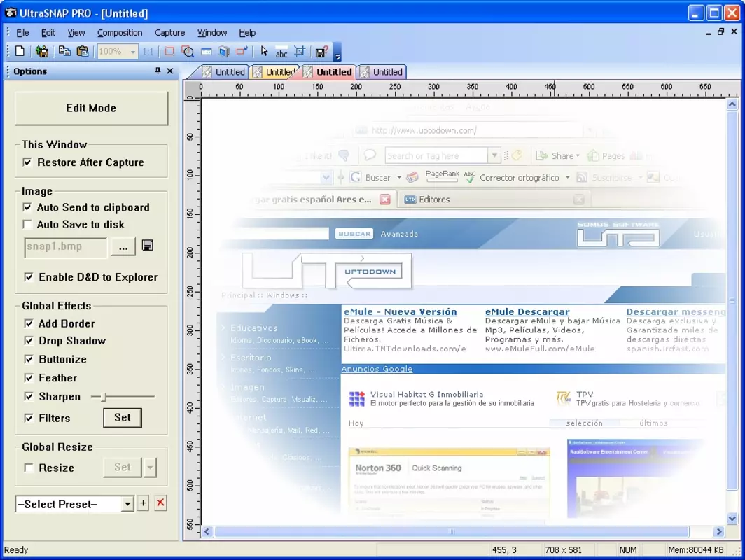Click the floppy disk save icon beside snap1.bmp
The height and width of the screenshot is (560, 745).
(x=147, y=246)
